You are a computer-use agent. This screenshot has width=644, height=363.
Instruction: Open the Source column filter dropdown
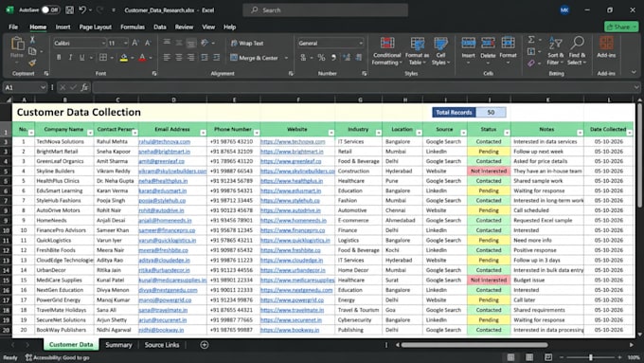click(x=463, y=133)
